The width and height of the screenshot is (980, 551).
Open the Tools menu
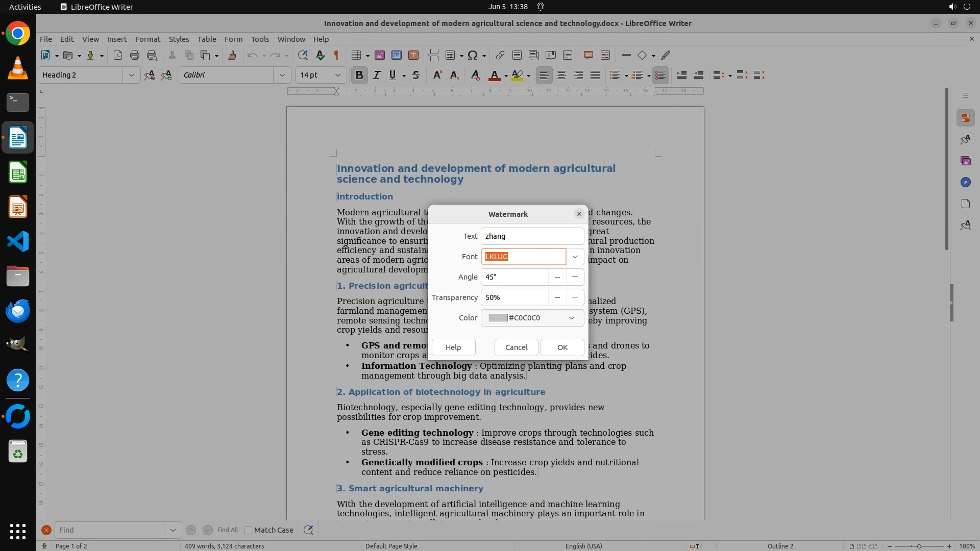(x=260, y=39)
